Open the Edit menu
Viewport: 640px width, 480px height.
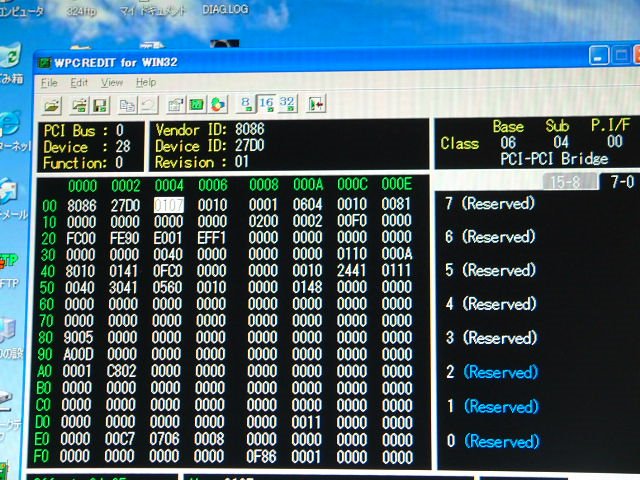[x=79, y=82]
